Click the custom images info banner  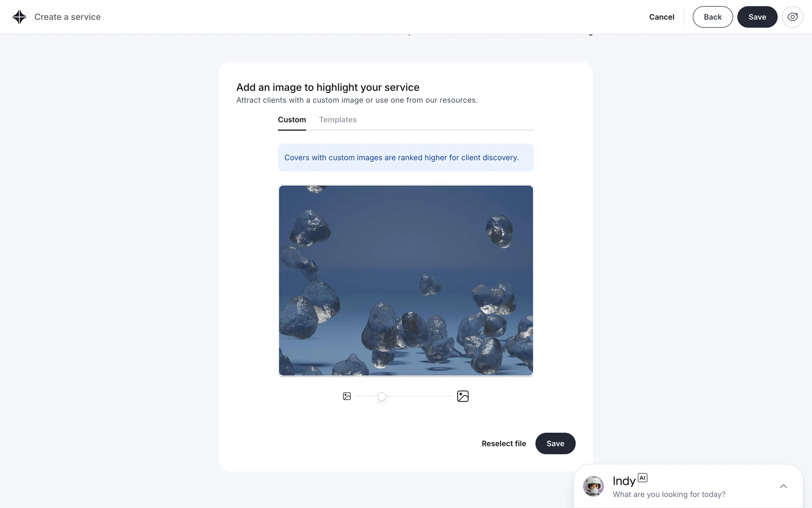(x=406, y=157)
